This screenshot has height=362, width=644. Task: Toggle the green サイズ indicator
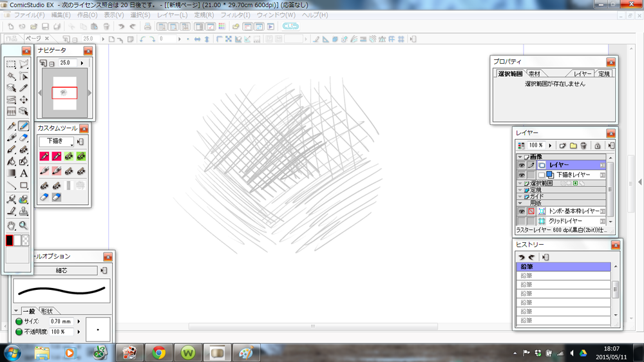point(19,321)
